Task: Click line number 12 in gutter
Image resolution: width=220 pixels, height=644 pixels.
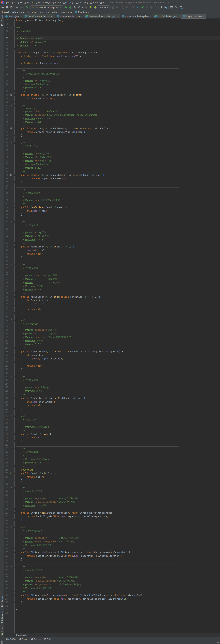Action: pos(7,38)
